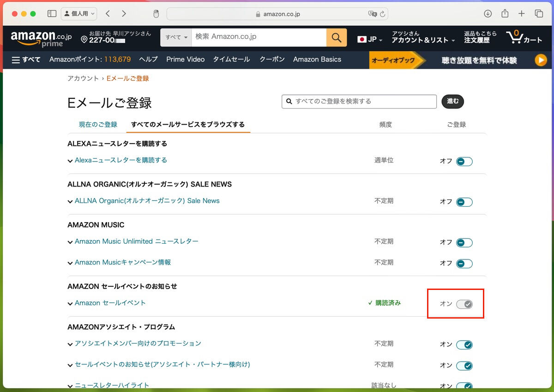
Task: Click the Safari share icon
Action: pos(505,13)
